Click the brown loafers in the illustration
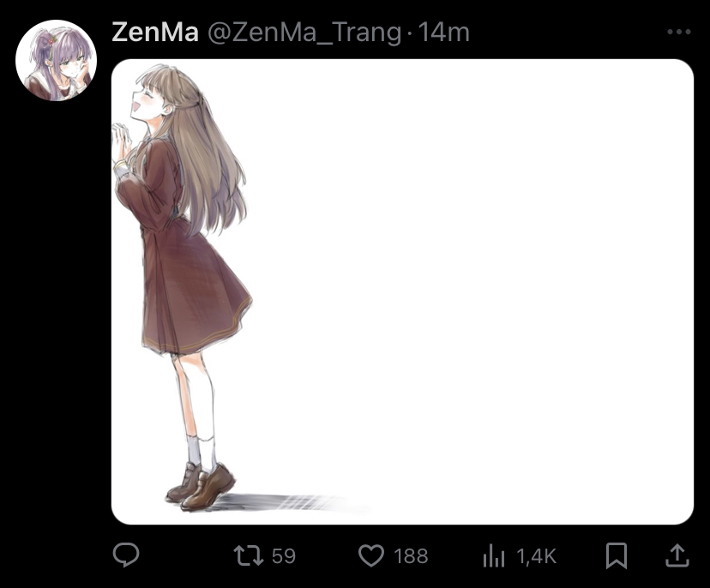This screenshot has height=588, width=710. click(200, 487)
